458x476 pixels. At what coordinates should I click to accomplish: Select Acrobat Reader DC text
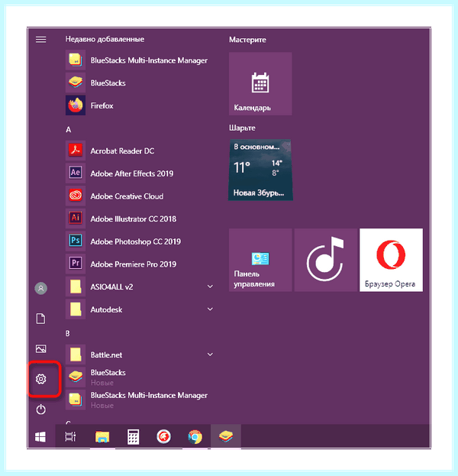(122, 151)
